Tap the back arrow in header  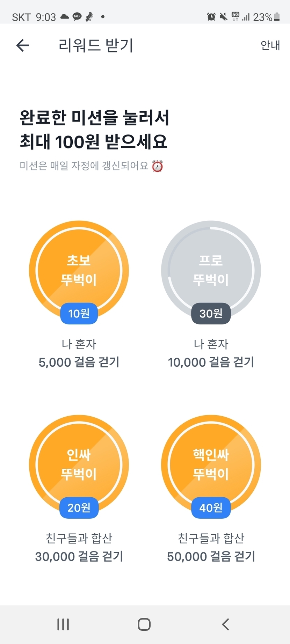[x=23, y=45]
